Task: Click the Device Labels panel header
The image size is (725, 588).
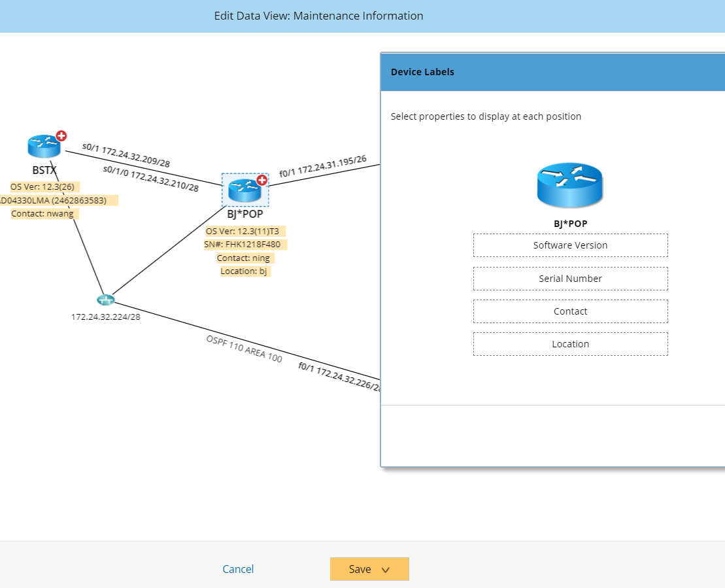Action: point(422,72)
